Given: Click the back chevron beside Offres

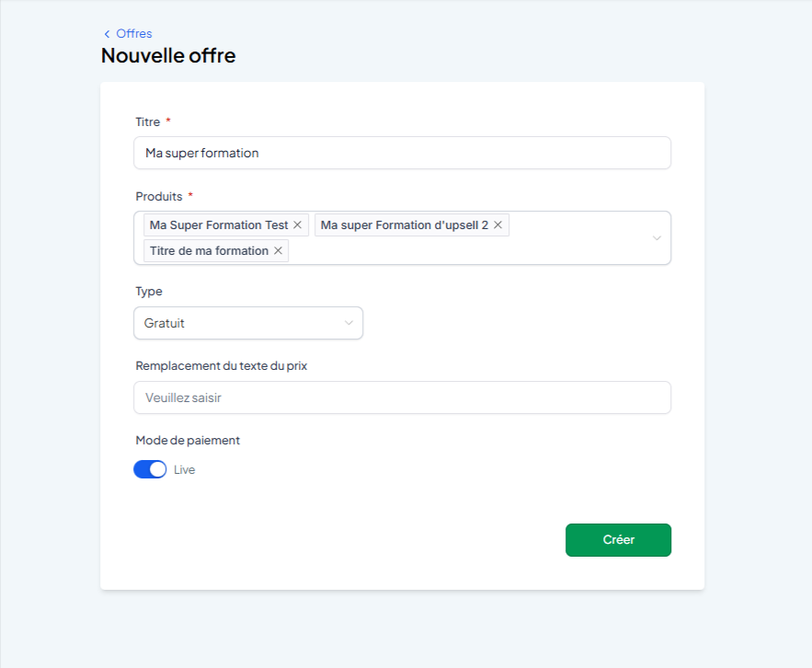Looking at the screenshot, I should [x=107, y=34].
